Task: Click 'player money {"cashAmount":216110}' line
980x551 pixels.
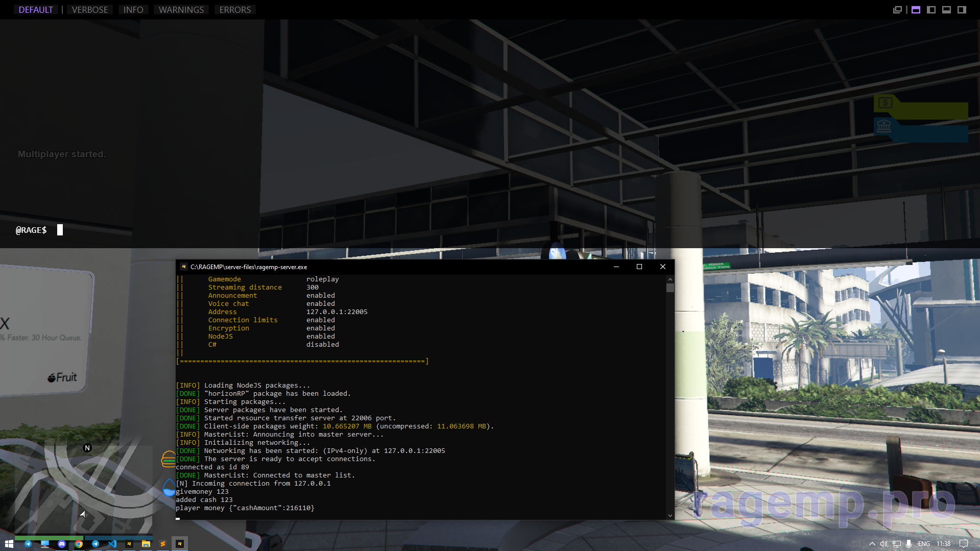Action: (x=245, y=508)
